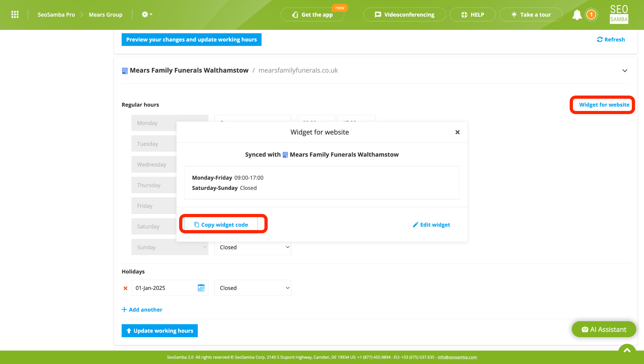The image size is (644, 364).
Task: Open the holiday status Closed dropdown
Action: [253, 288]
